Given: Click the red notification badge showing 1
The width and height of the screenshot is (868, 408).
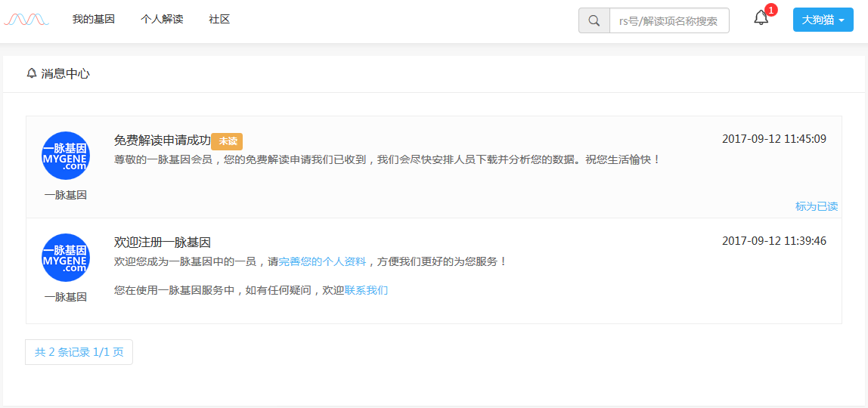Looking at the screenshot, I should pos(771,10).
